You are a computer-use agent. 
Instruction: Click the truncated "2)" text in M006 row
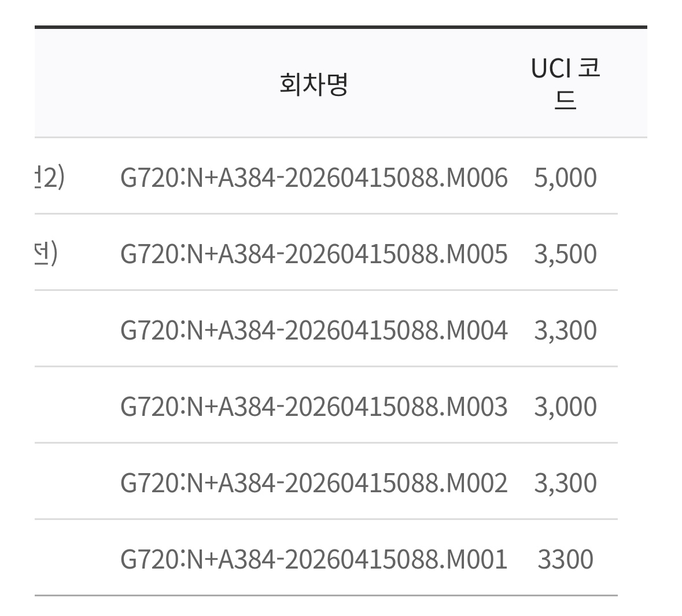point(50,178)
